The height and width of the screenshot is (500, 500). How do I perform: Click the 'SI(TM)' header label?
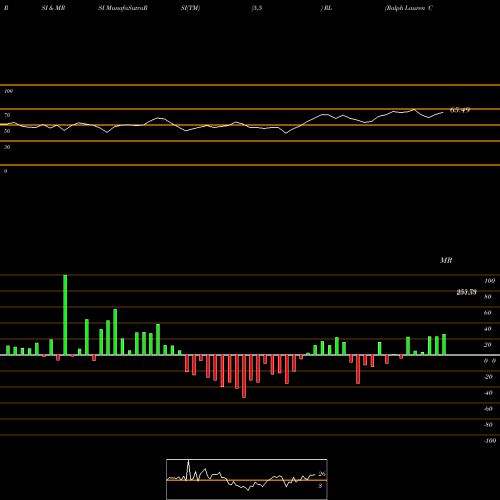click(x=190, y=8)
